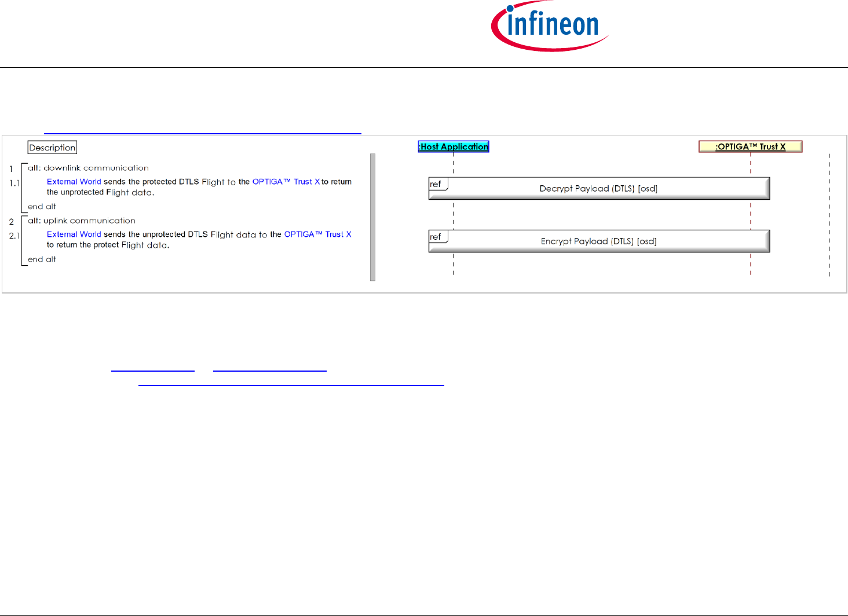Click "Encrypt Payload (DTLS) [osd]" label
848x616 pixels.
pyautogui.click(x=598, y=241)
